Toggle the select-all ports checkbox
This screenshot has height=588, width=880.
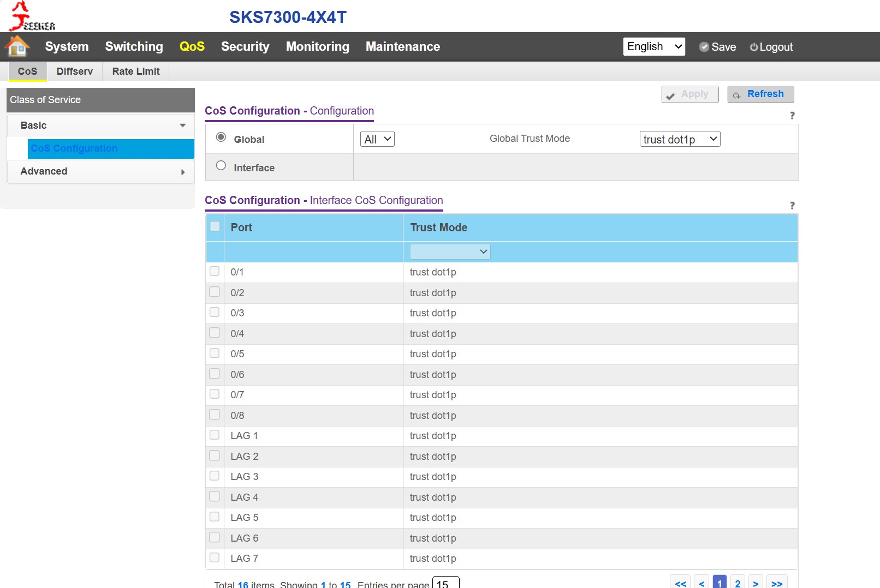coord(215,226)
